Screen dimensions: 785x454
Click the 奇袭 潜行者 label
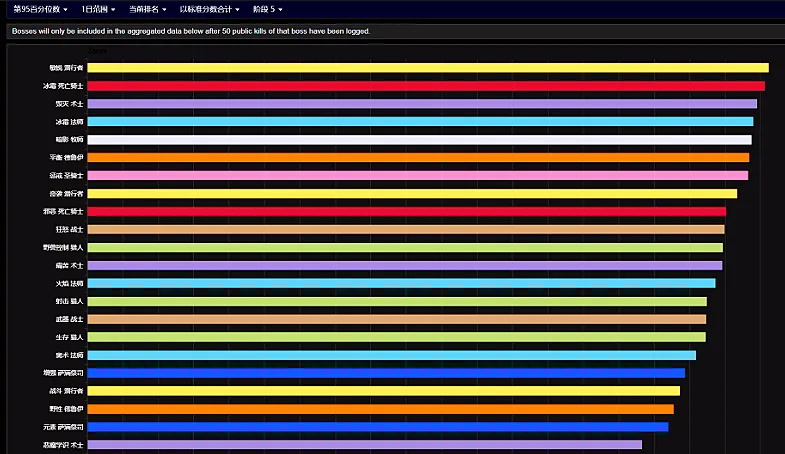point(66,193)
